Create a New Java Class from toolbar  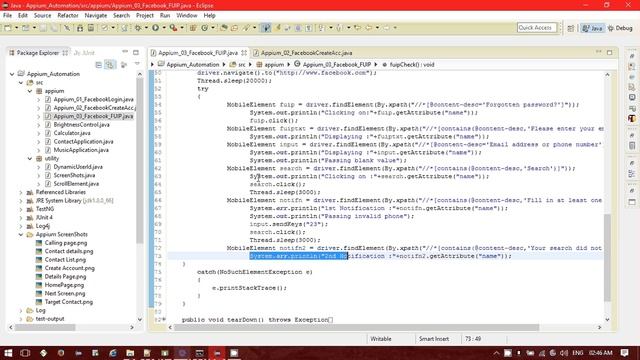(x=204, y=28)
